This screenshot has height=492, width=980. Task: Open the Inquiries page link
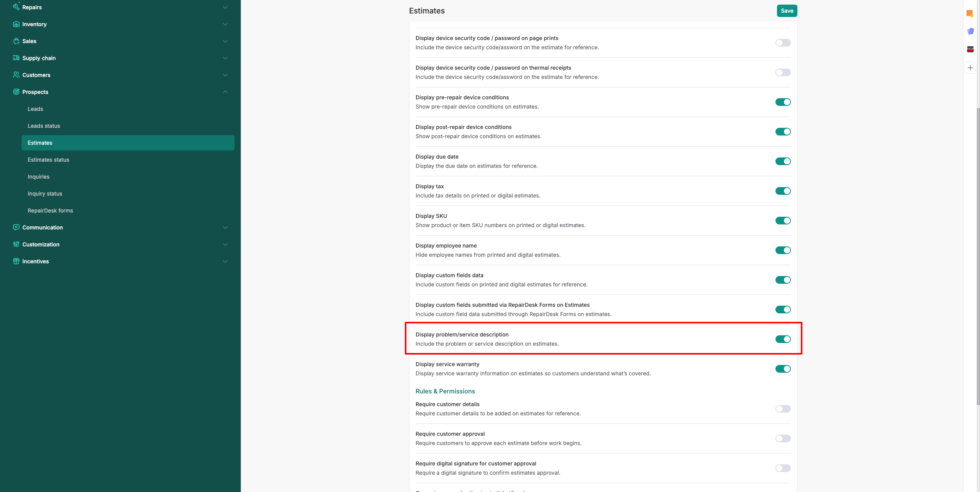coord(39,177)
